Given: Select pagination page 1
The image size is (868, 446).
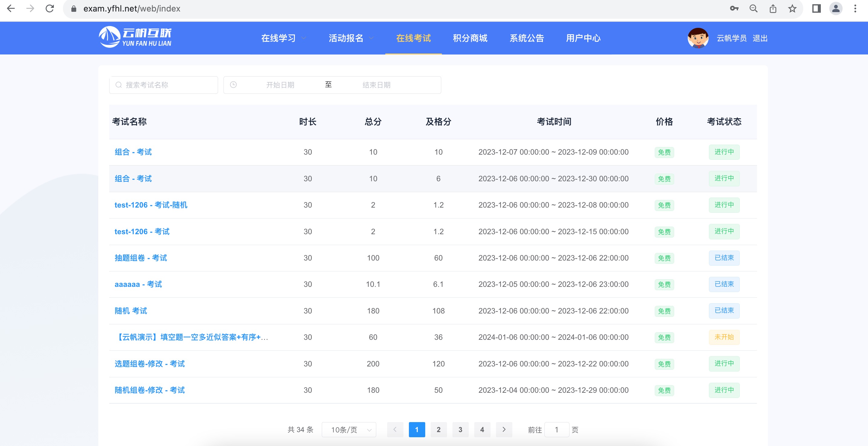Looking at the screenshot, I should click(x=417, y=430).
